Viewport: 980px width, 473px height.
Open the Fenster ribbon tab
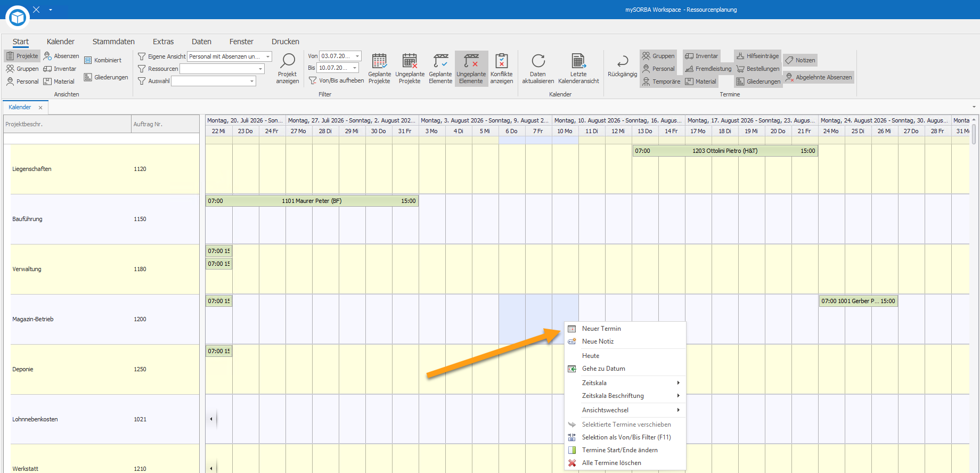tap(241, 42)
